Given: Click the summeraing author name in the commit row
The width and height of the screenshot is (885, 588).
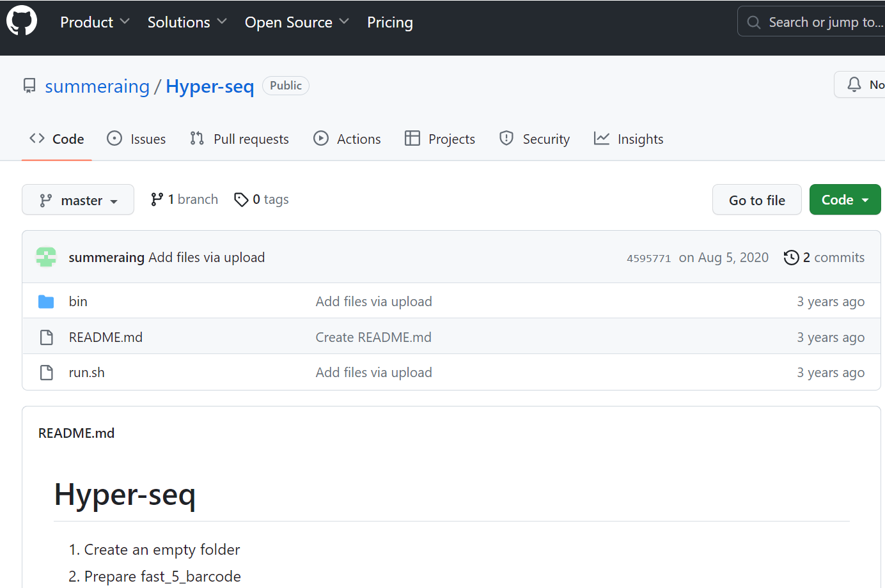Looking at the screenshot, I should (107, 258).
